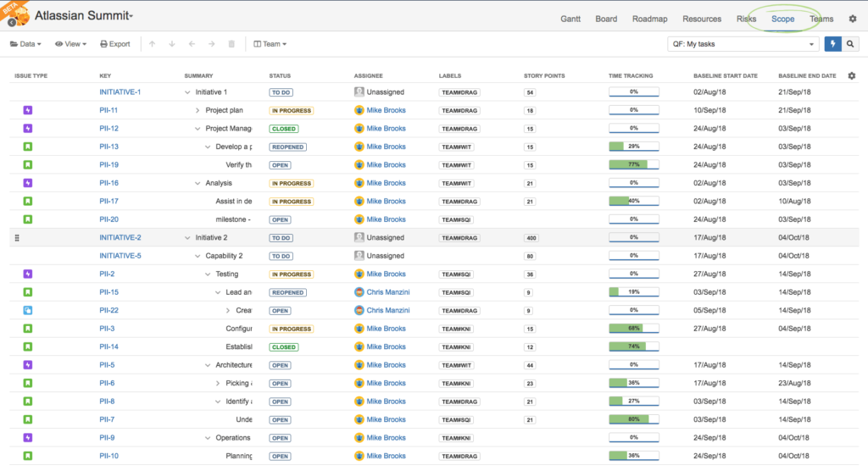This screenshot has width=868, height=471.
Task: Click the drag handle on INITIATIVE-2 row
Action: coord(17,237)
